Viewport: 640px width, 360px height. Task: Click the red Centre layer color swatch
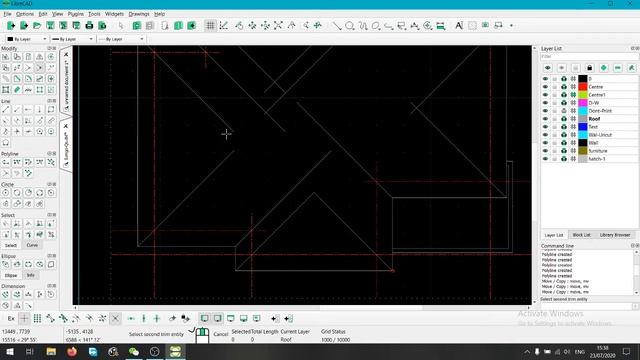(583, 87)
